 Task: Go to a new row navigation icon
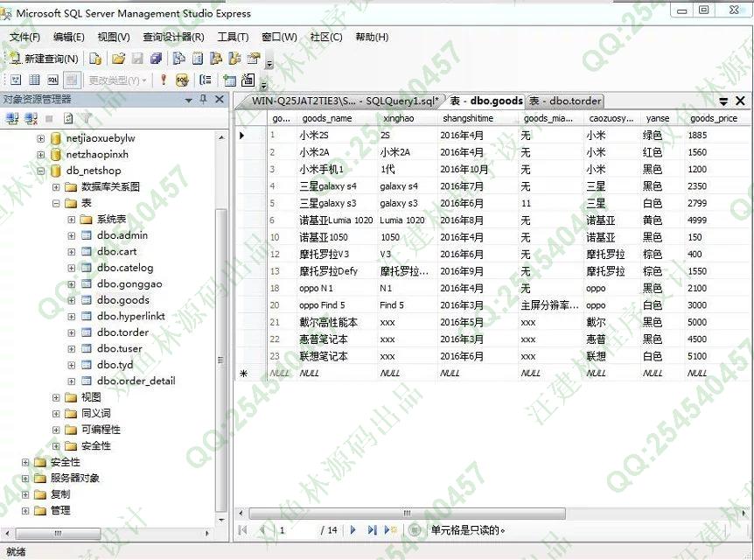click(390, 530)
